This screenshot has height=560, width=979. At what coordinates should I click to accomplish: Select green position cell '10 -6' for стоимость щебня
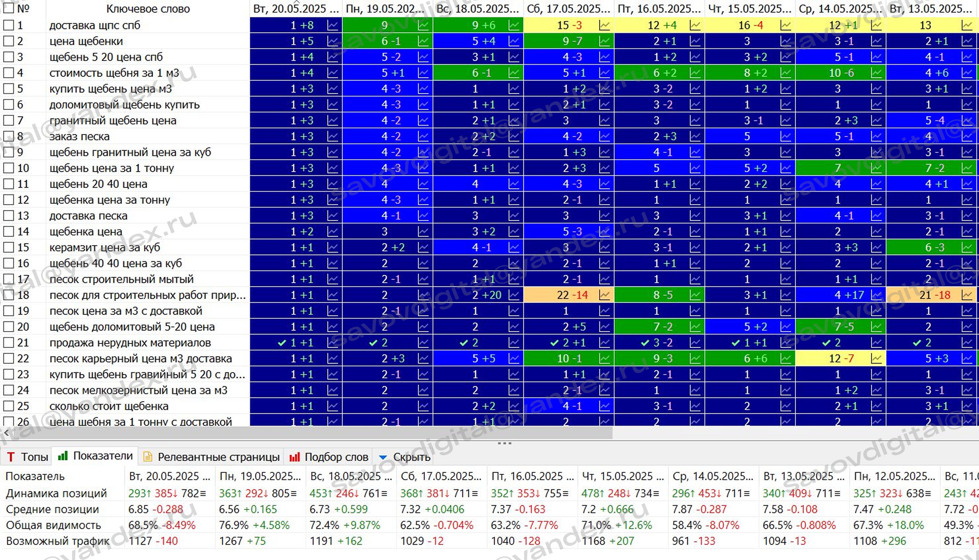tap(841, 73)
